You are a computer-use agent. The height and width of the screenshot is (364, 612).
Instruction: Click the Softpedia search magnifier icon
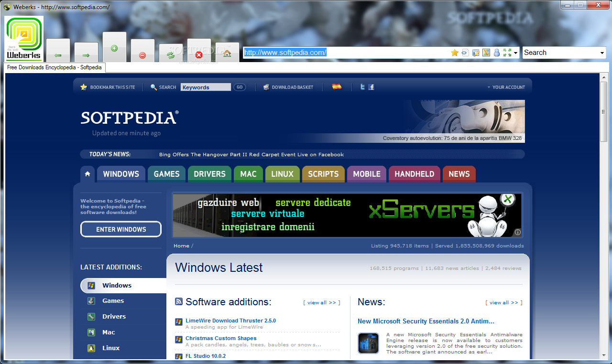pyautogui.click(x=153, y=87)
